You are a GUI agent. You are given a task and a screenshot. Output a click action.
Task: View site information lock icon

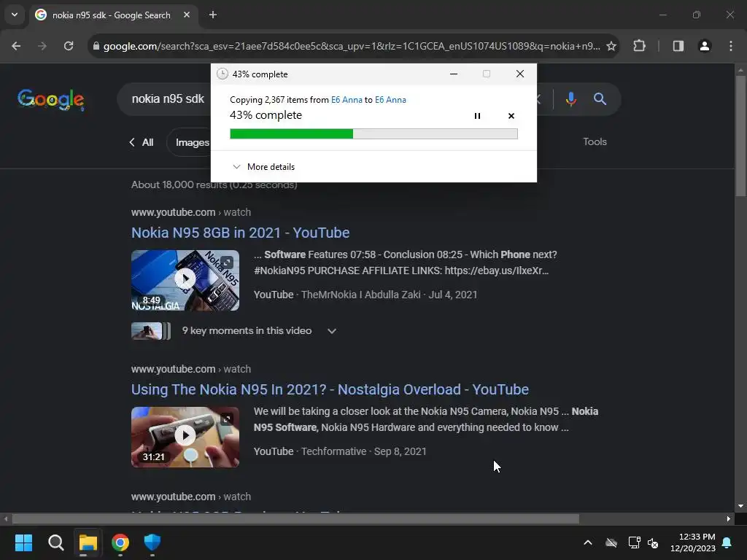pos(96,46)
